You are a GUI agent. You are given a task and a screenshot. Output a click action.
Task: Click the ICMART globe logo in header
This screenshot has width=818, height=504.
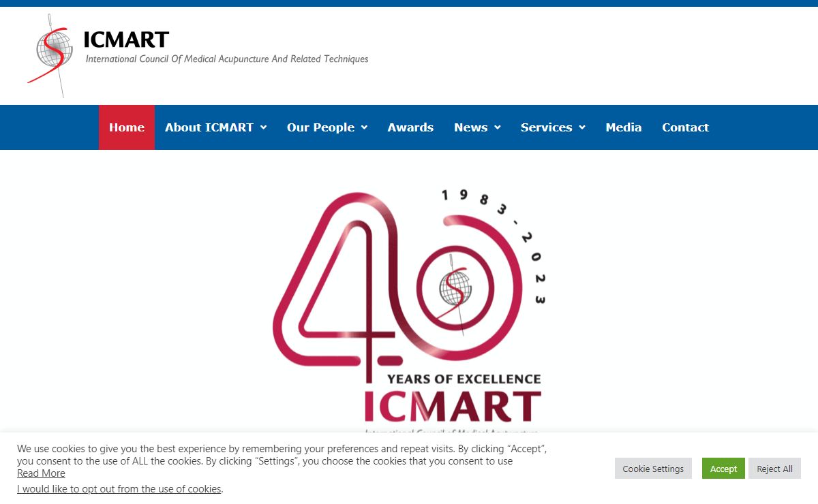click(x=50, y=56)
